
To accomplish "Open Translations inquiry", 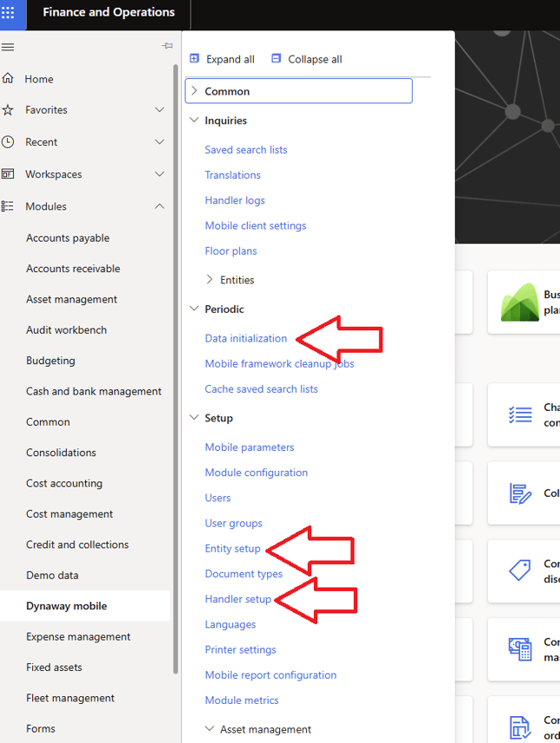I will click(232, 175).
